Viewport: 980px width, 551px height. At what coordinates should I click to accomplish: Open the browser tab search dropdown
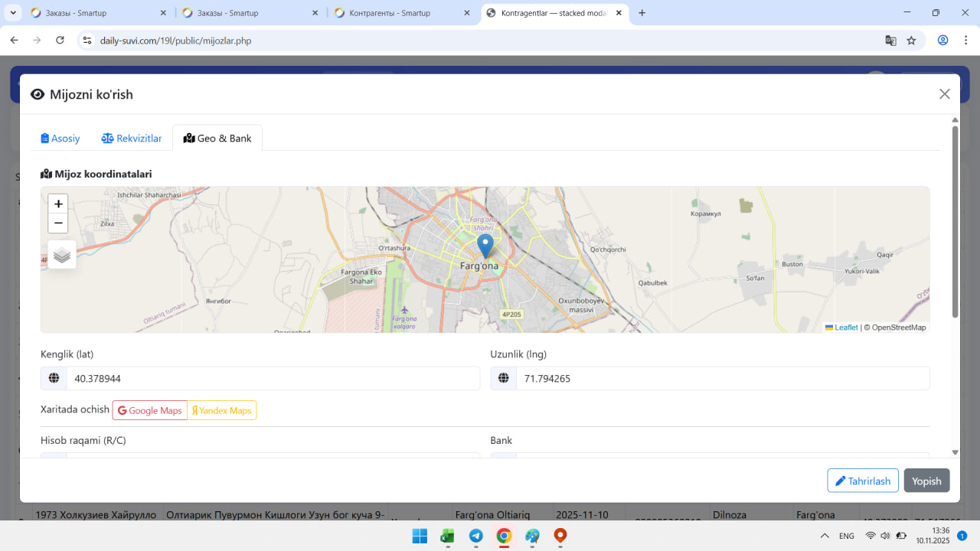click(13, 13)
